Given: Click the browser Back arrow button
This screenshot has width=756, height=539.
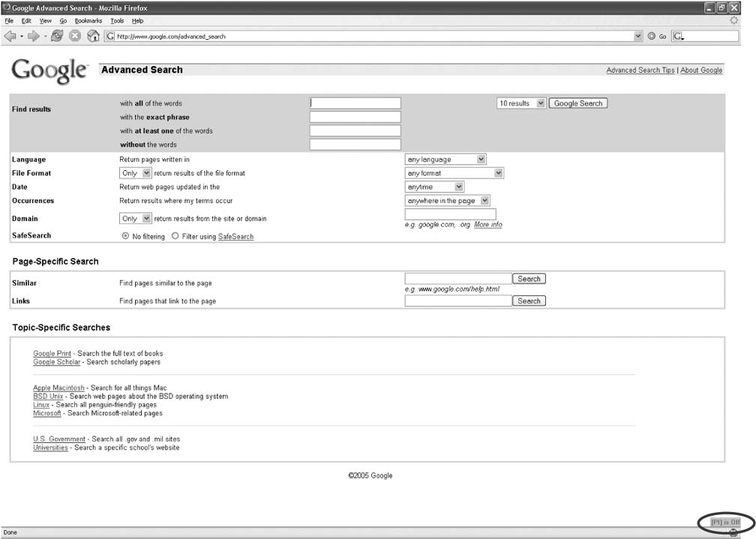Looking at the screenshot, I should tap(10, 36).
